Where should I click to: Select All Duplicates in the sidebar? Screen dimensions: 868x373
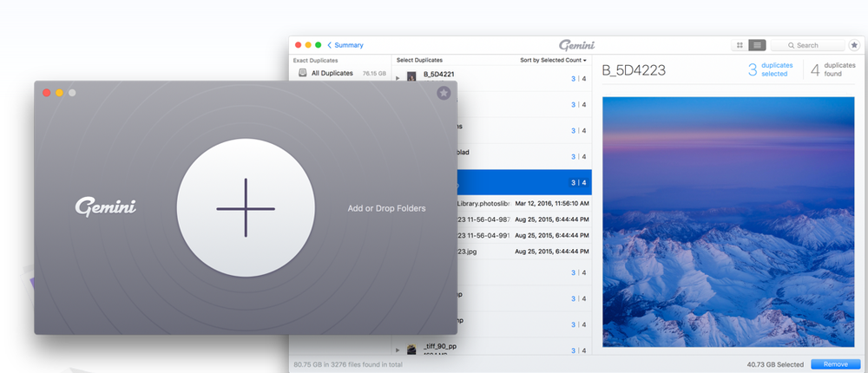coord(341,73)
